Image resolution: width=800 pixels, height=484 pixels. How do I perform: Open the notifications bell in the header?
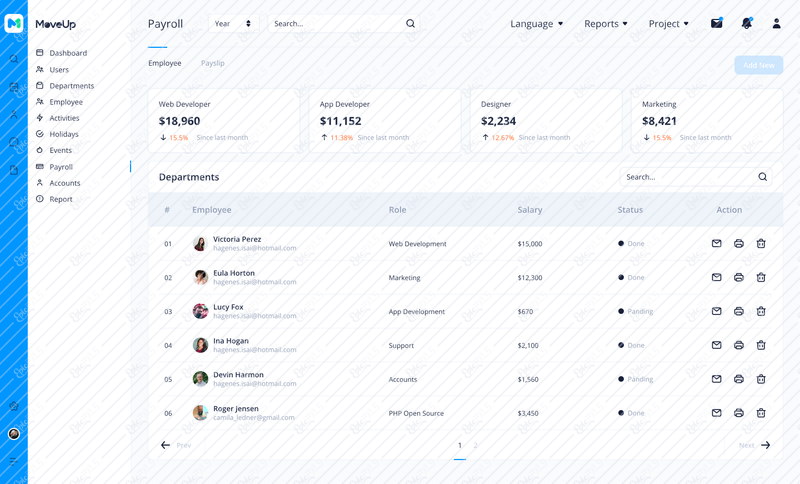[747, 23]
